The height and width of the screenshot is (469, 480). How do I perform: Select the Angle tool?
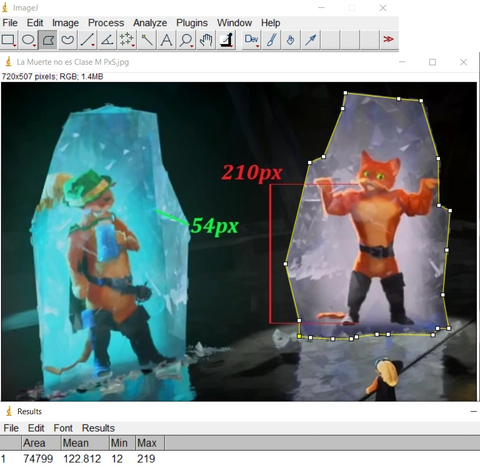(x=107, y=40)
